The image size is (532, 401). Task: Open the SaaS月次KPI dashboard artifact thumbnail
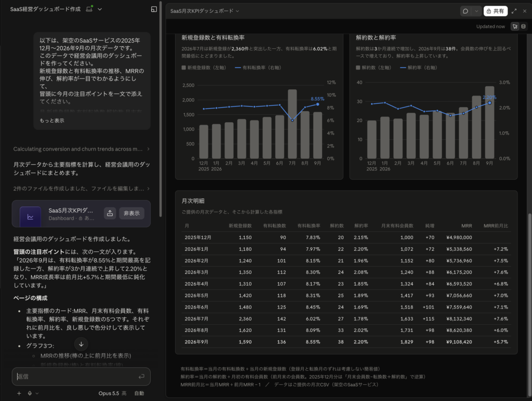click(x=30, y=217)
